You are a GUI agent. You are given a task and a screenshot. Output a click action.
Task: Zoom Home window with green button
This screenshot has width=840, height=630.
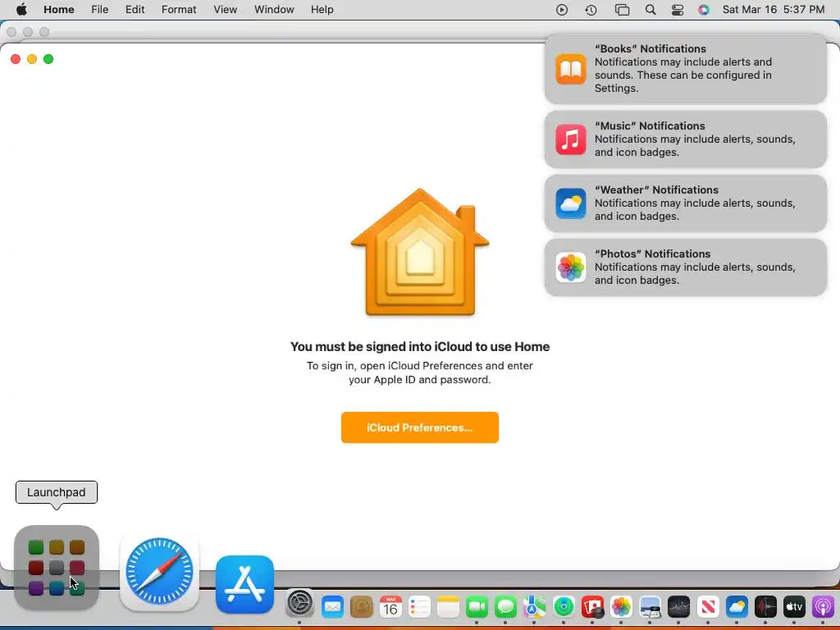(x=48, y=59)
